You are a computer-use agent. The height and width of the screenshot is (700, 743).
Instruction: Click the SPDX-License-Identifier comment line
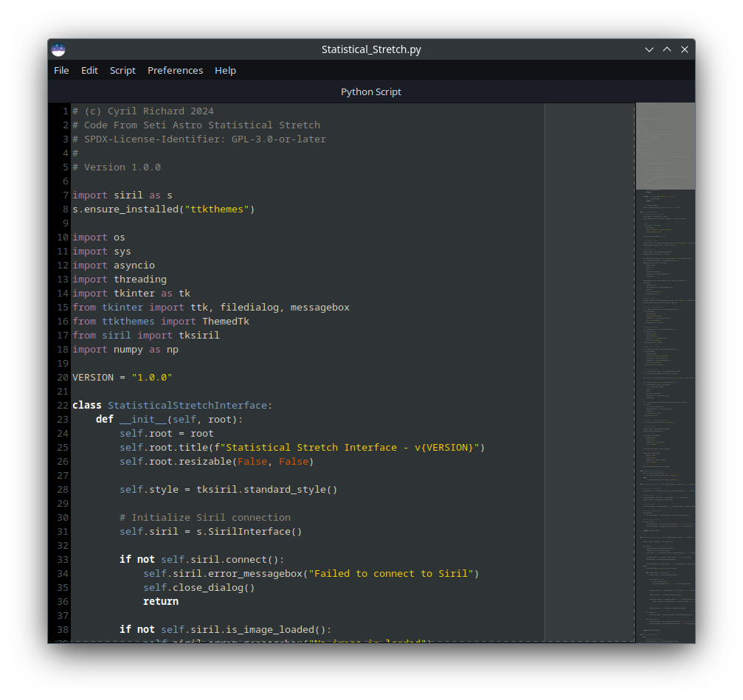pyautogui.click(x=199, y=139)
